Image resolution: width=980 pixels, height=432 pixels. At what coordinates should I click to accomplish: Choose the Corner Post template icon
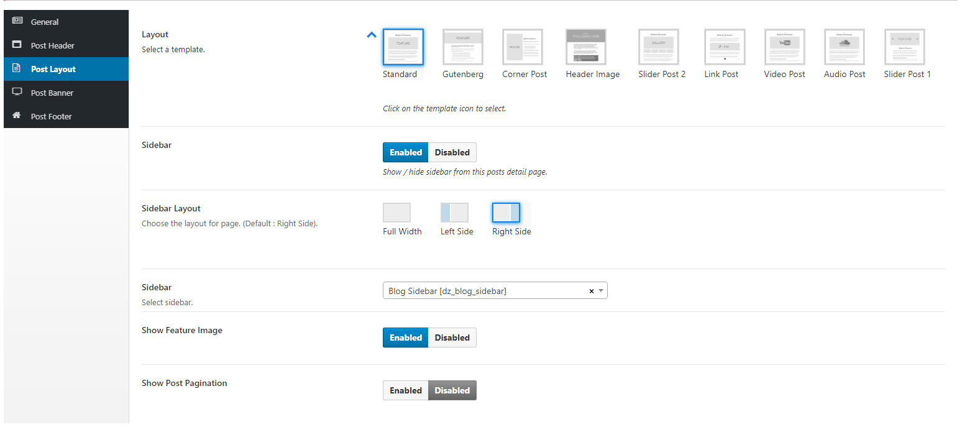coord(522,47)
